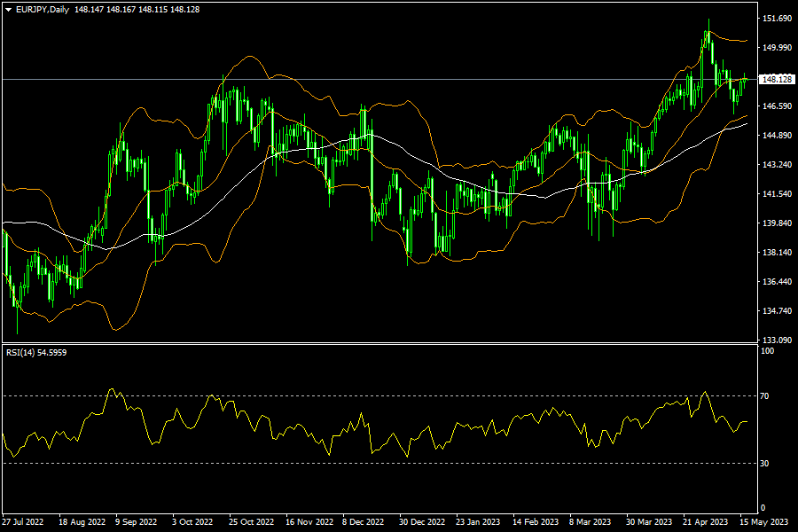Viewport: 798px width, 532px height.
Task: Click the 27 Jul 2022 date label
Action: point(23,522)
